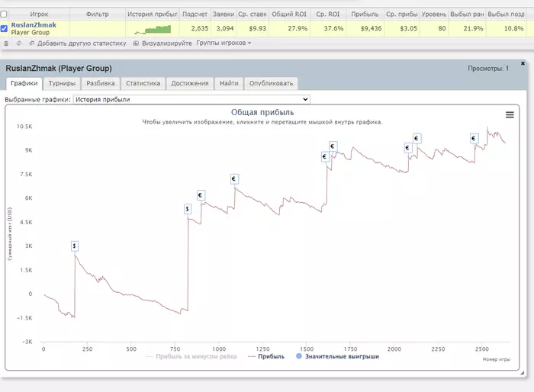Click the dollar win marker near game 825
The height and width of the screenshot is (392, 534).
[188, 209]
